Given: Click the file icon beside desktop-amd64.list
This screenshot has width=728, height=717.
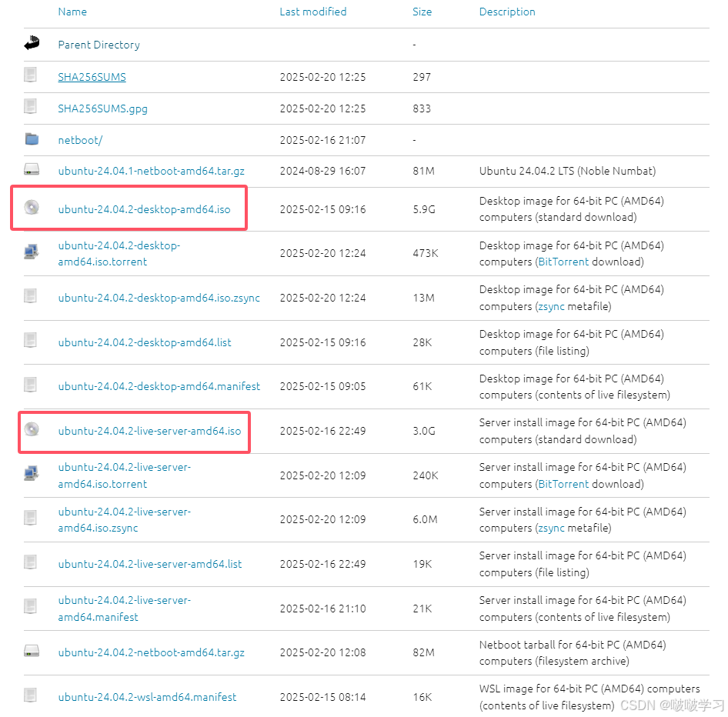Looking at the screenshot, I should click(31, 341).
